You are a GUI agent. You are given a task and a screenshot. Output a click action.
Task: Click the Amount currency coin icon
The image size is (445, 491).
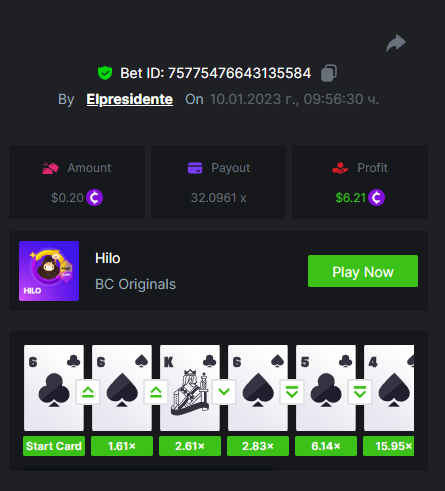(x=94, y=198)
